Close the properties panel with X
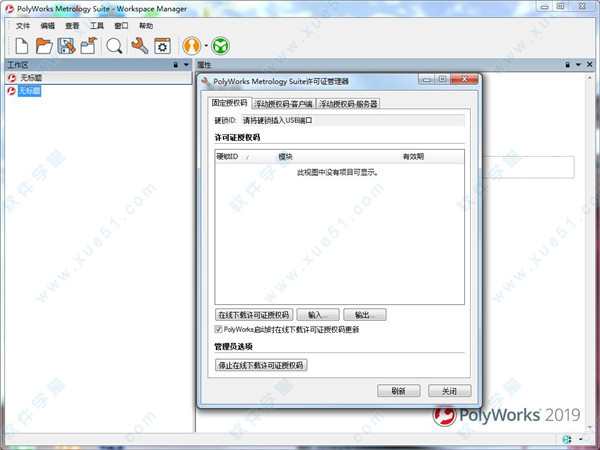Image resolution: width=600 pixels, height=450 pixels. pos(590,65)
